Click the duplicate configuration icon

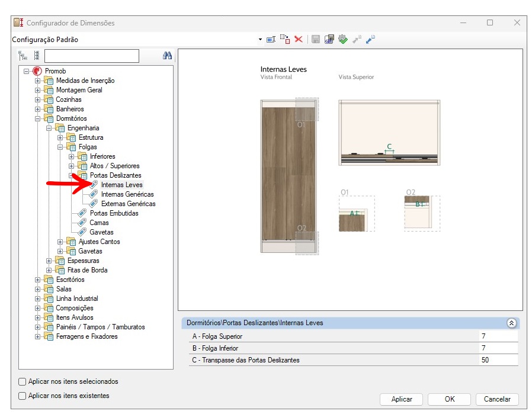click(285, 40)
